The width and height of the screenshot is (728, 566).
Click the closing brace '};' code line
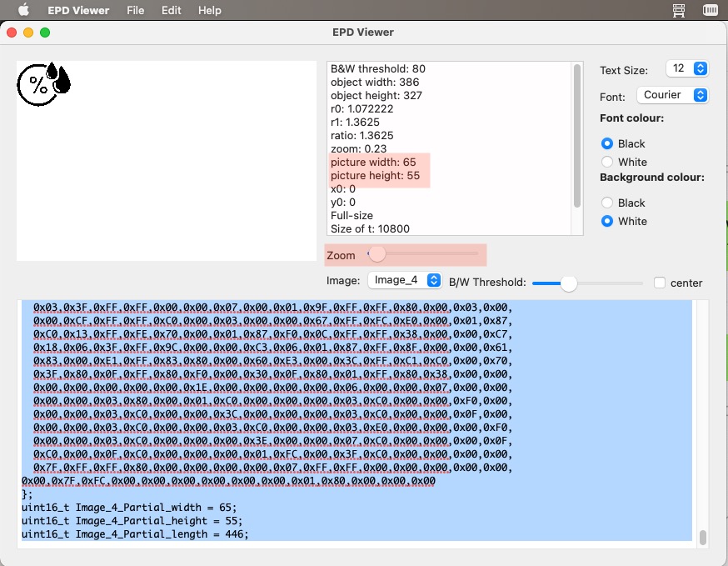[27, 494]
